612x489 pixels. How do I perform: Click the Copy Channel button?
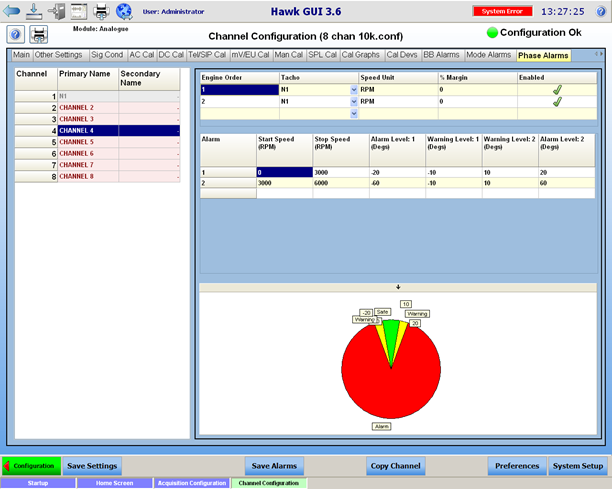[x=395, y=466]
